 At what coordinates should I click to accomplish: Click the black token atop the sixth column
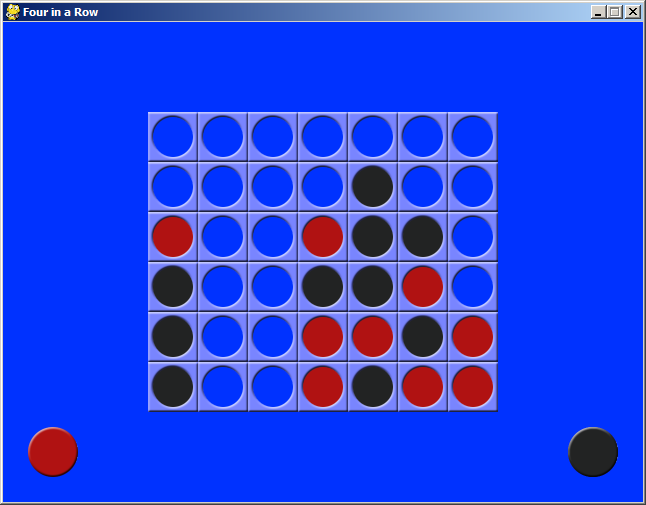423,236
